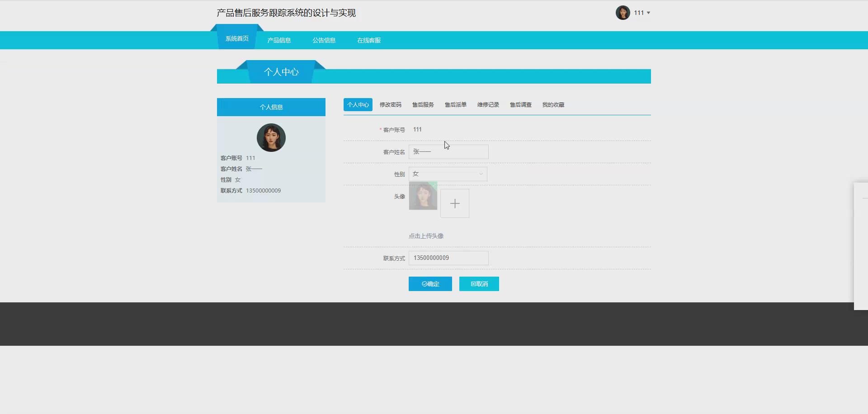Switch to 售后服务 tab

423,104
